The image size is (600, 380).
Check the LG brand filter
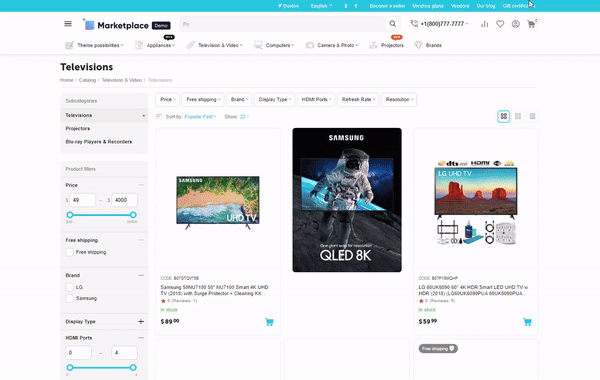pos(70,287)
